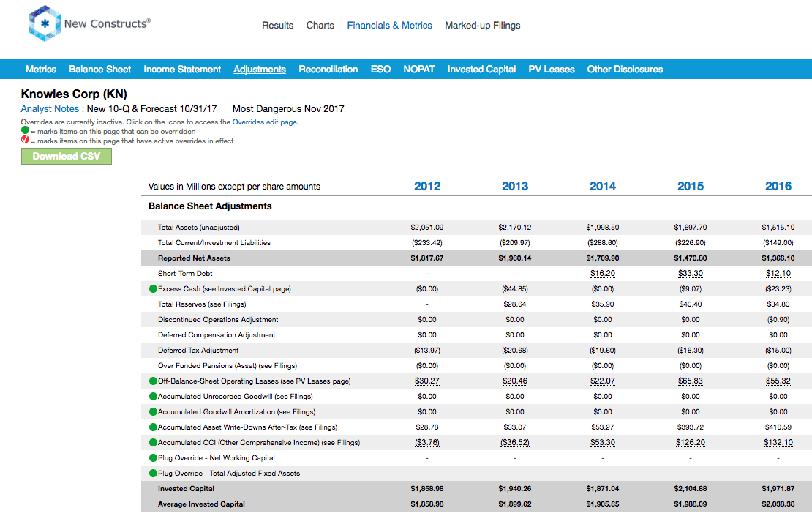Click the Accumulated OCI value ($36.52)
The width and height of the screenshot is (812, 527).
click(515, 443)
